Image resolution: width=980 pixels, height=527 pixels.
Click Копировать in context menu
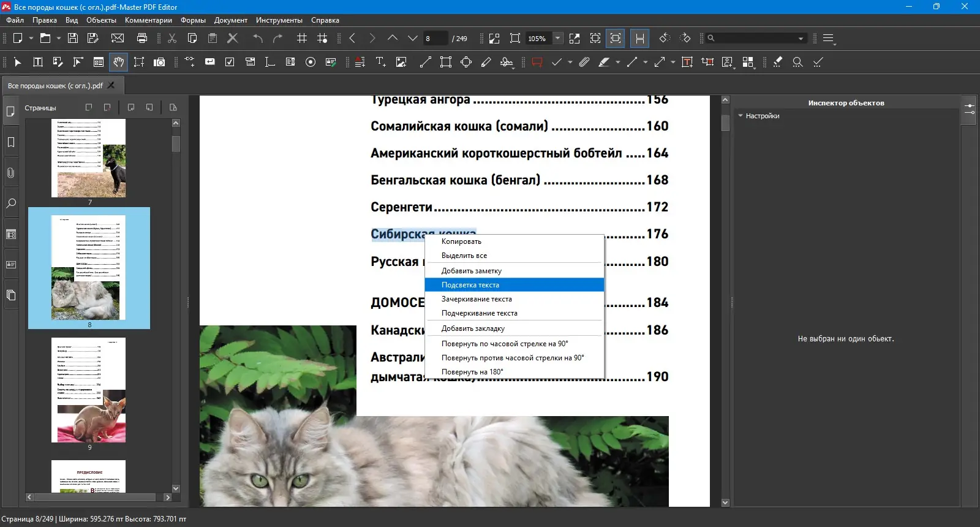click(461, 241)
